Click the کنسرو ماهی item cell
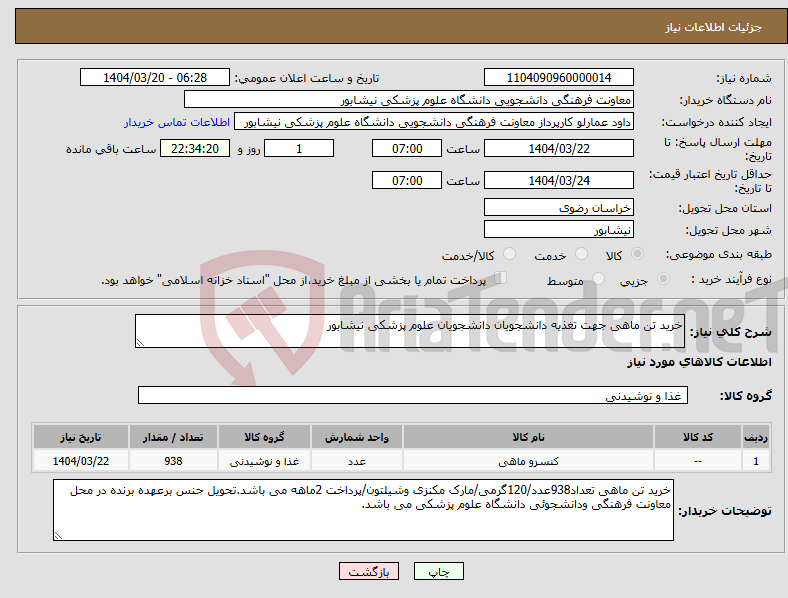 528,461
